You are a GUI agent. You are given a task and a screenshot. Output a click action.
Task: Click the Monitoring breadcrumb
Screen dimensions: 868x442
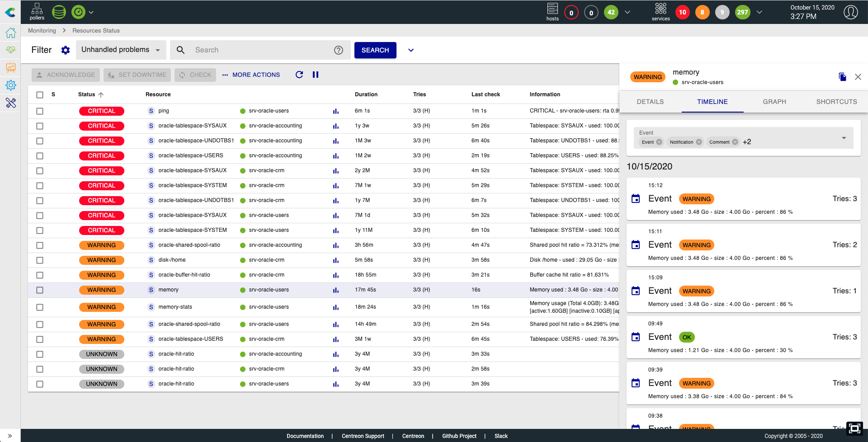(42, 31)
